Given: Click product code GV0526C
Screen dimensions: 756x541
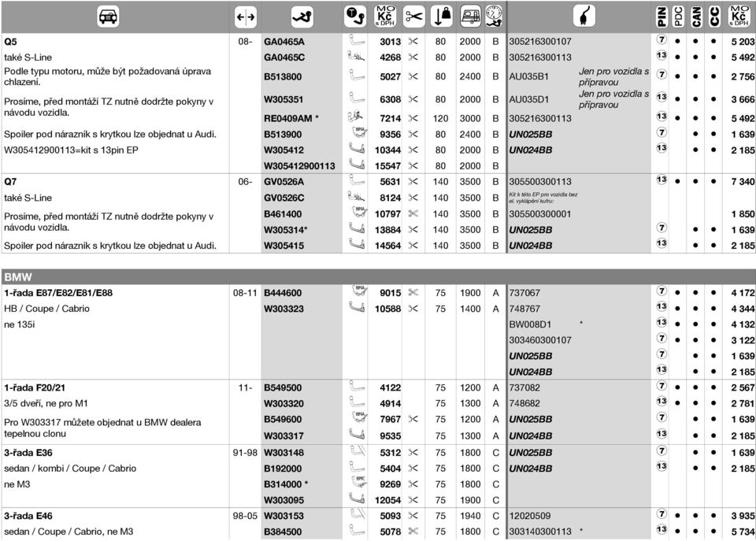Looking at the screenshot, I should (284, 198).
